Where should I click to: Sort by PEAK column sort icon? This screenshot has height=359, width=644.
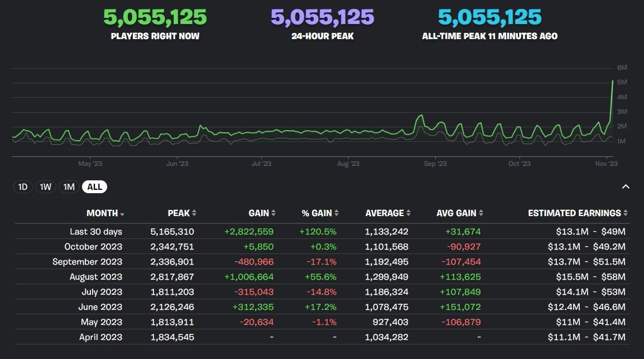click(194, 213)
